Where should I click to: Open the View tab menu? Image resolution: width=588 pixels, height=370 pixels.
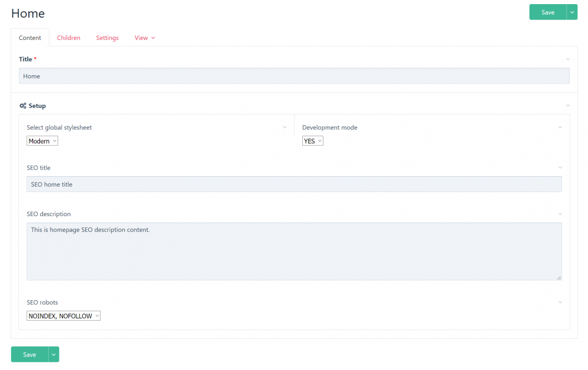pyautogui.click(x=145, y=38)
